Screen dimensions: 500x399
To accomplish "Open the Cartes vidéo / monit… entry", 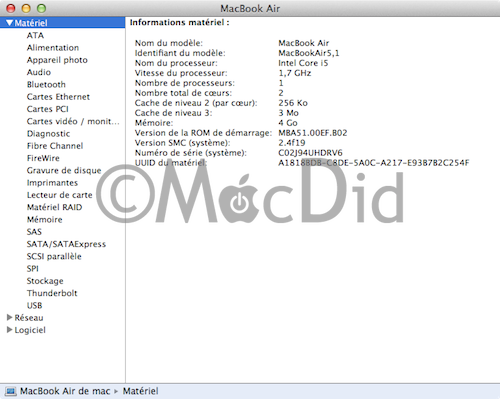I will pyautogui.click(x=73, y=121).
